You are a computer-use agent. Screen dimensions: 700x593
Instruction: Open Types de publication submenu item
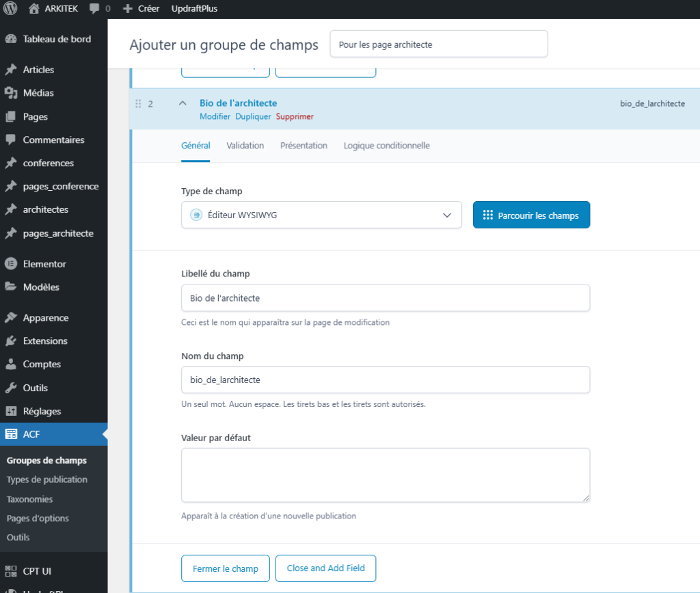[47, 479]
